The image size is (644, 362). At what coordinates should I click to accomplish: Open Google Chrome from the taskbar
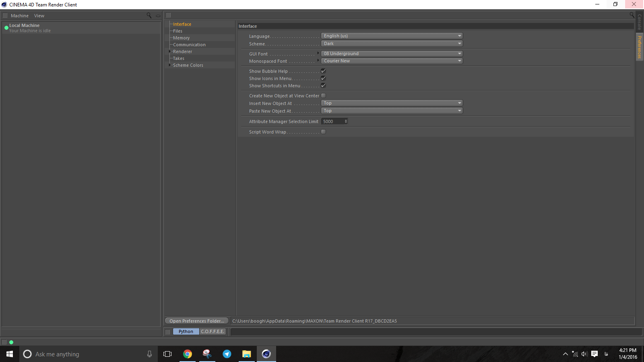(x=188, y=354)
